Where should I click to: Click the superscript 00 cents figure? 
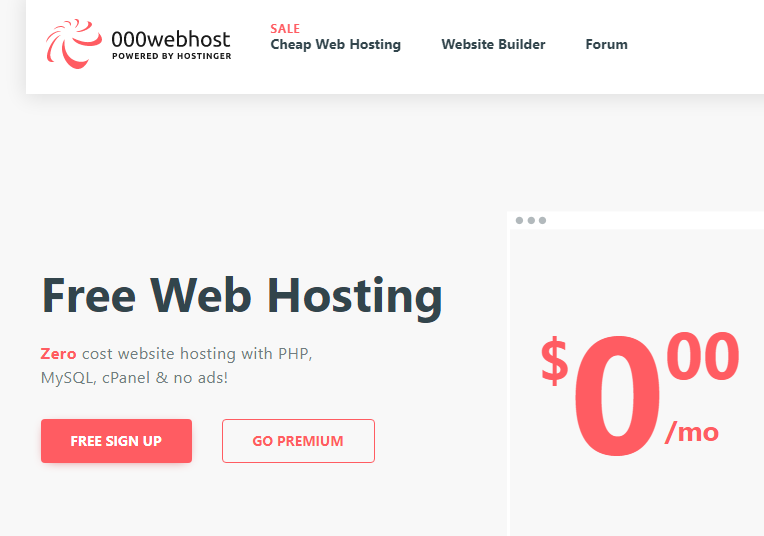coord(703,355)
